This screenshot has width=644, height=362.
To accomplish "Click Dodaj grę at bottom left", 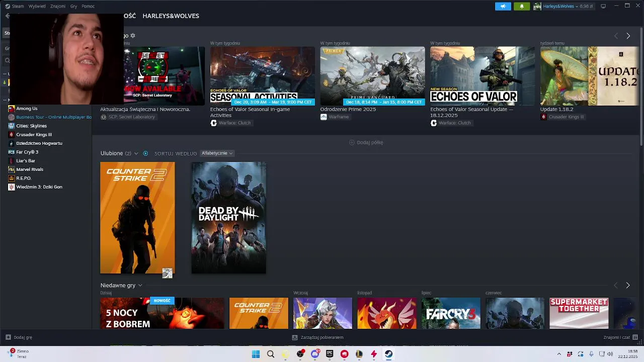I will point(19,337).
